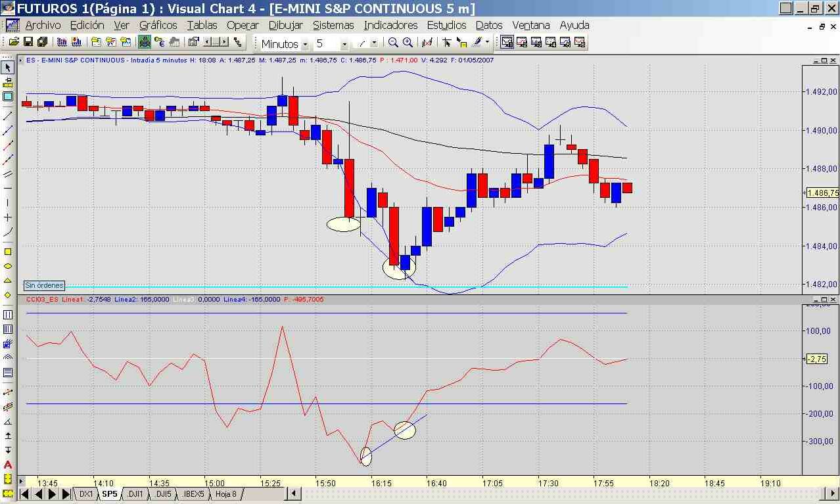This screenshot has width=840, height=504.
Task: Click the 1.486,75 current price marker
Action: click(x=823, y=193)
